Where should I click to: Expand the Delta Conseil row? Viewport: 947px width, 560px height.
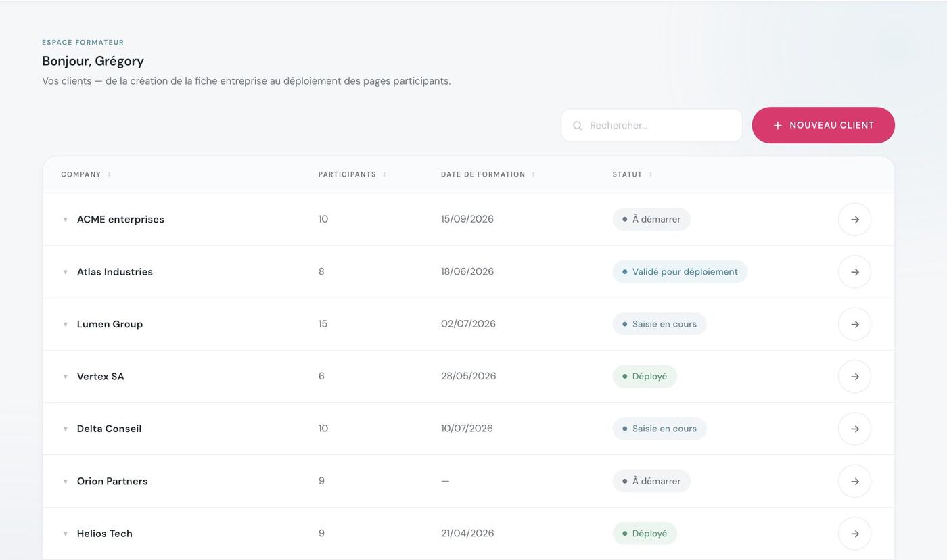tap(66, 429)
